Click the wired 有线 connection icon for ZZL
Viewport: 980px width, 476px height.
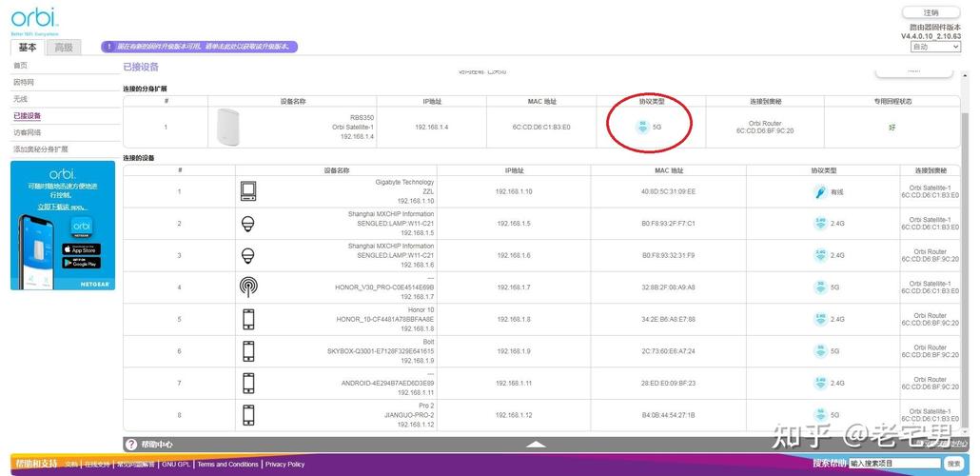(x=820, y=192)
